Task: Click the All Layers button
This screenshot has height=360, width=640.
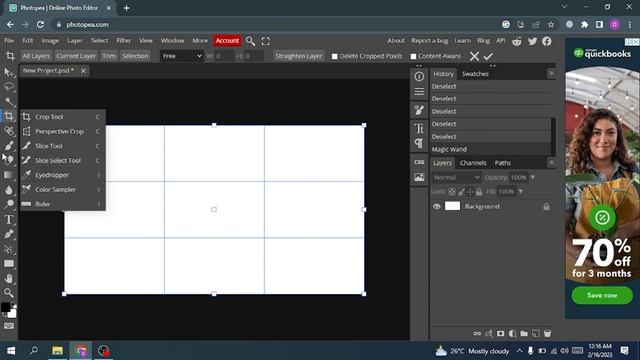Action: [x=36, y=56]
